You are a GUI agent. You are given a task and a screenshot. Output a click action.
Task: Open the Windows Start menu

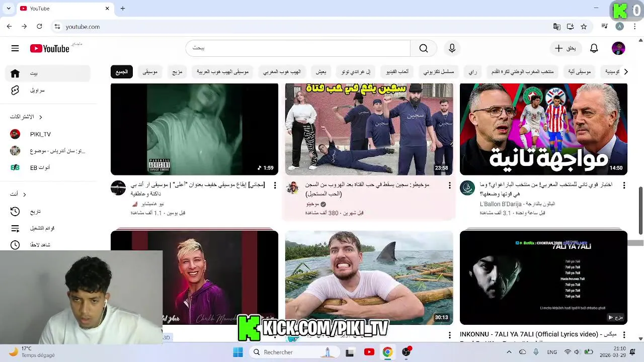pos(238,352)
